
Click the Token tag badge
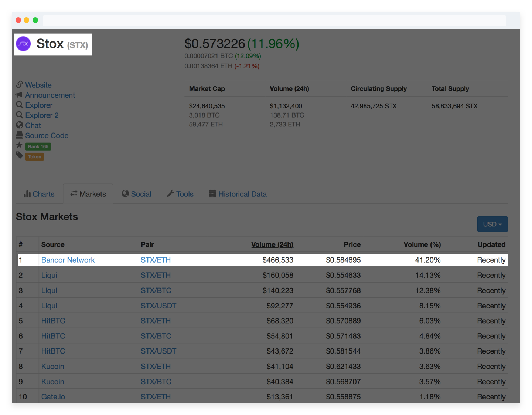tap(35, 157)
